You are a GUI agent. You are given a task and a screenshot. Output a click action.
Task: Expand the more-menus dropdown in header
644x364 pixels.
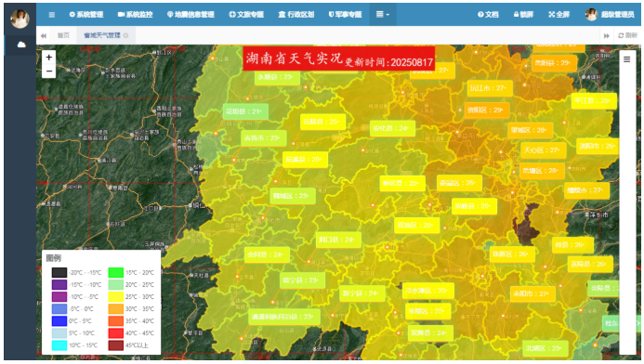[x=383, y=15]
